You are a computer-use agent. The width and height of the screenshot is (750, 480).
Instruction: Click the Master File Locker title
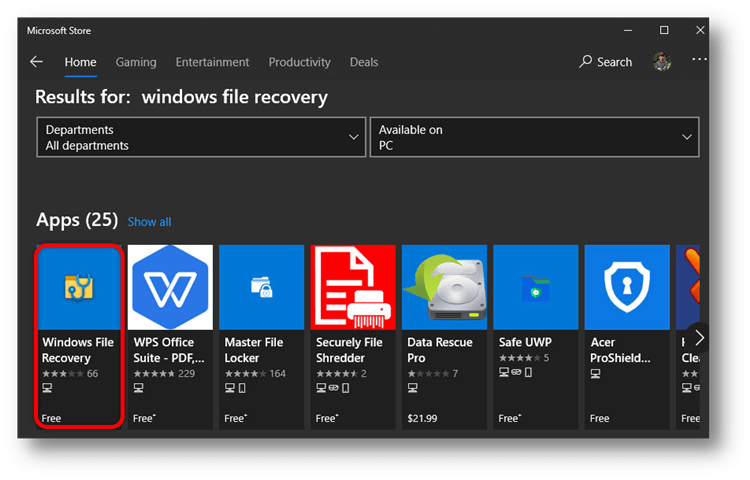[x=254, y=350]
